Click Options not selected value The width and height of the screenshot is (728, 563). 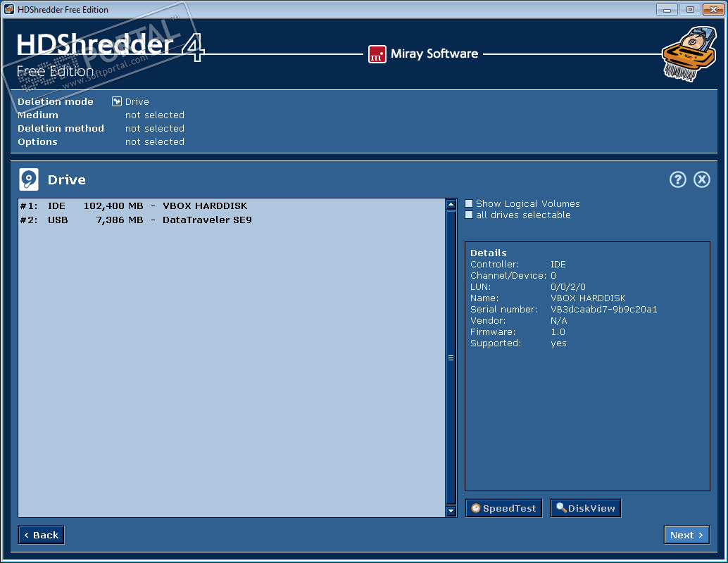(155, 141)
